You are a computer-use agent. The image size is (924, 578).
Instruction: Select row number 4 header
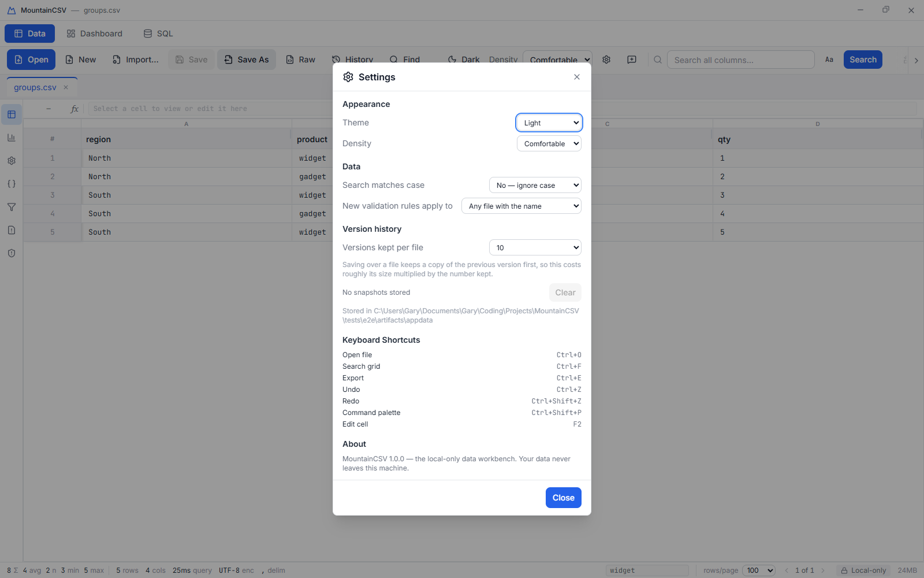[53, 214]
